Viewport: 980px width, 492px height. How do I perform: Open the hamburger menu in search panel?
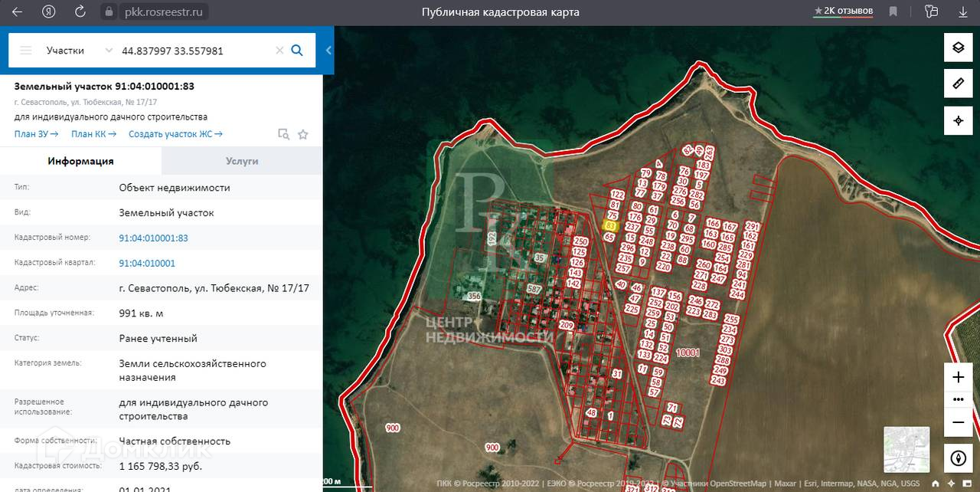pyautogui.click(x=26, y=51)
